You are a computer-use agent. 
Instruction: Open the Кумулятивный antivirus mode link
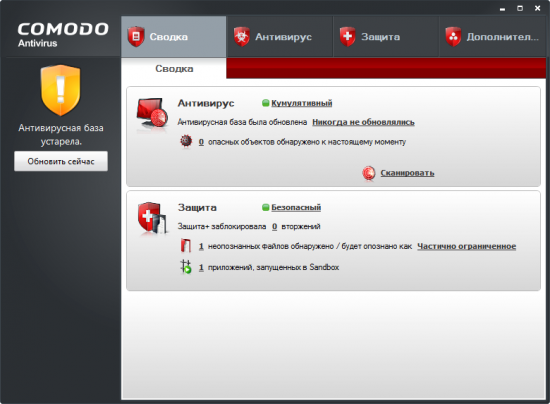click(302, 103)
